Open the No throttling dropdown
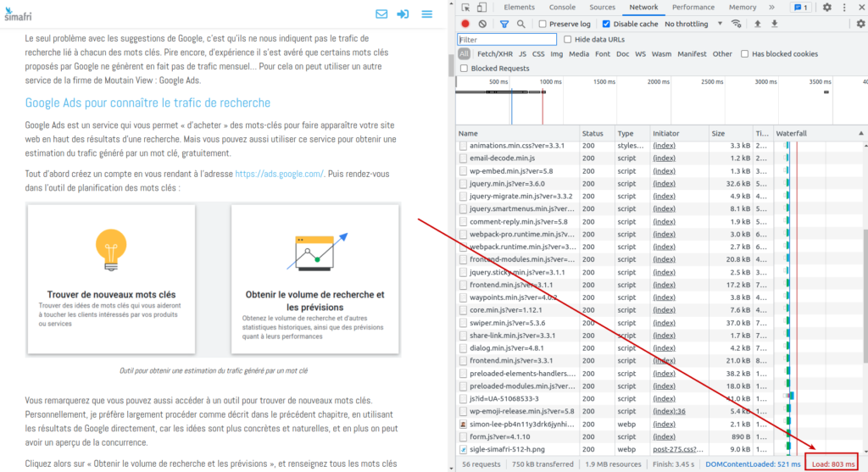The height and width of the screenshot is (472, 868). (x=693, y=24)
